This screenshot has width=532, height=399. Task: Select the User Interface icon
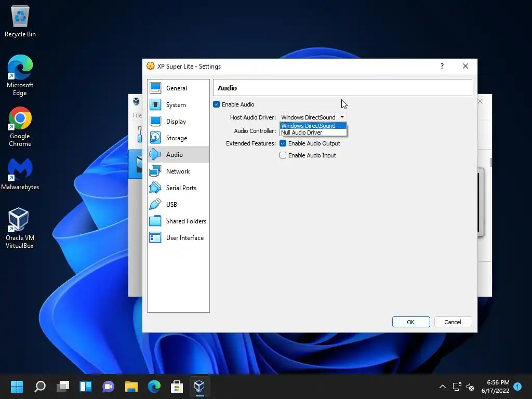(x=155, y=237)
